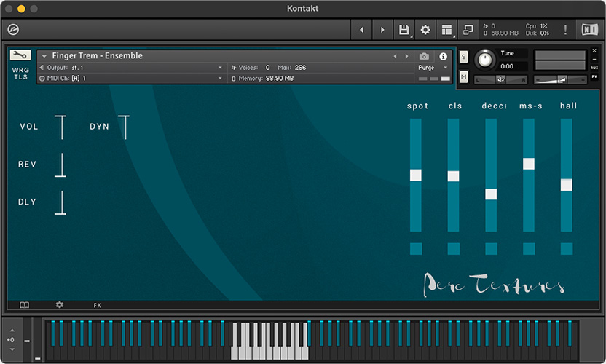The width and height of the screenshot is (606, 364).
Task: Select previous instrument with header left arrow
Action: (x=395, y=56)
